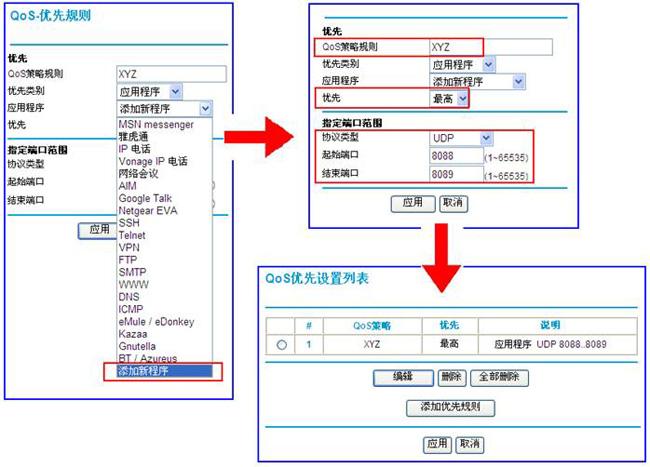Click 添加优先规则 button
Viewport: 650px width, 467px height.
click(451, 408)
